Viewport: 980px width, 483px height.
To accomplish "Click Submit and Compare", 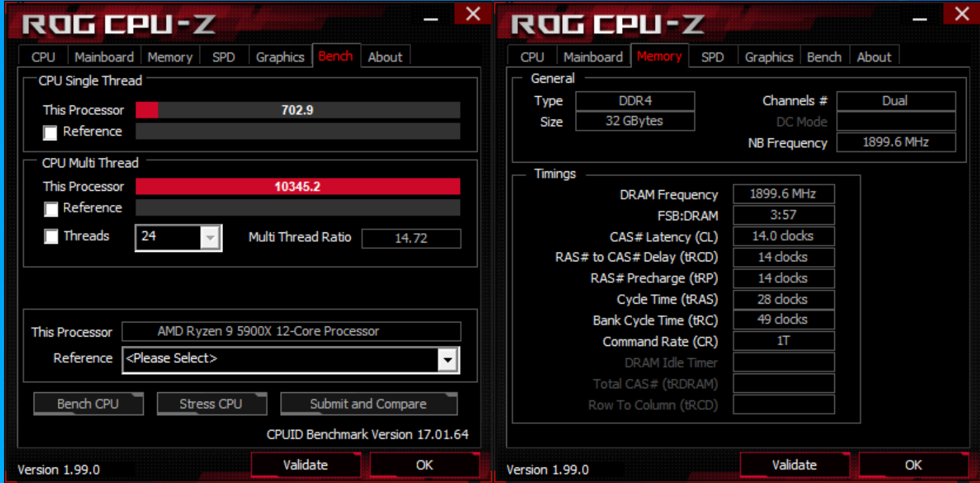I will tap(368, 404).
